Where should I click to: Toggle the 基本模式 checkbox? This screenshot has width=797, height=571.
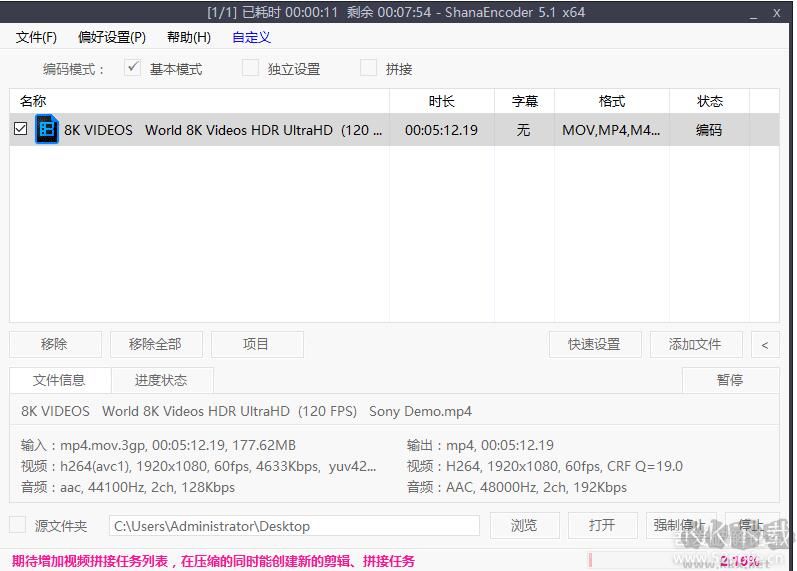click(x=132, y=68)
